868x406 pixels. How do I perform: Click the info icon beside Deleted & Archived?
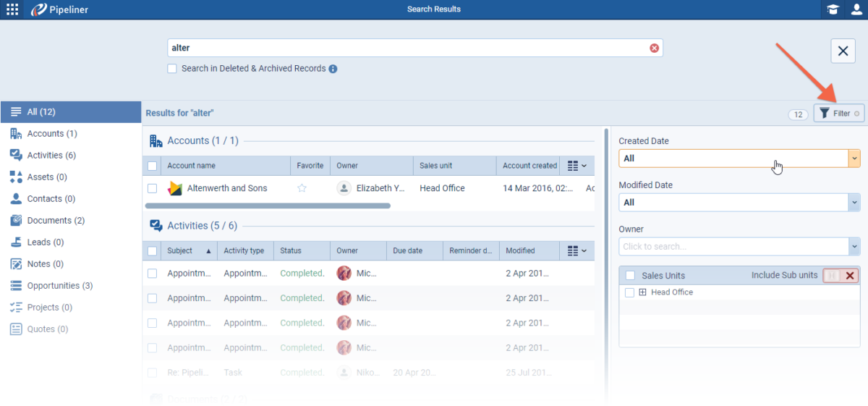[x=333, y=69]
